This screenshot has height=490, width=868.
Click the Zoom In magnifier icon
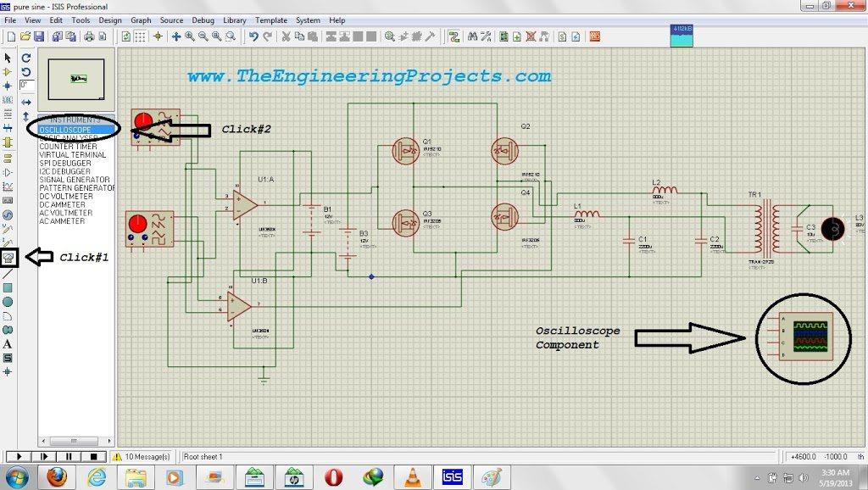[x=189, y=36]
